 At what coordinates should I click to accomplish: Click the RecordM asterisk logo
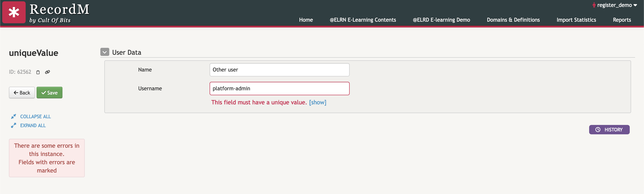14,12
